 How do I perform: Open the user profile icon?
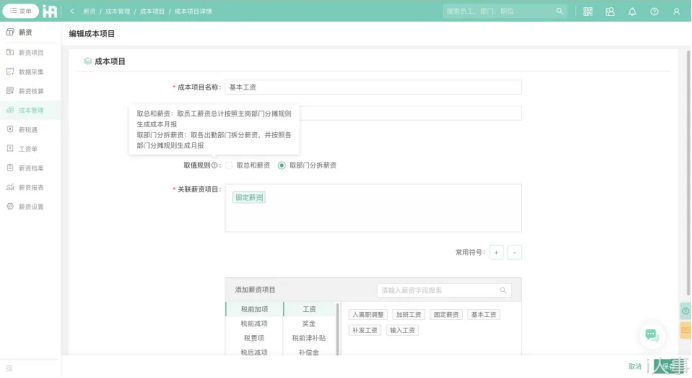676,11
